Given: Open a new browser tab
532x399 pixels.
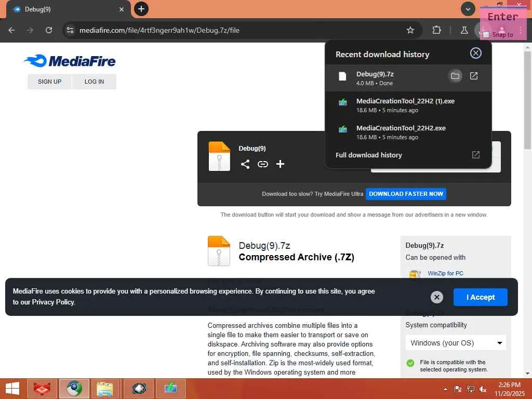Looking at the screenshot, I should pos(141,9).
